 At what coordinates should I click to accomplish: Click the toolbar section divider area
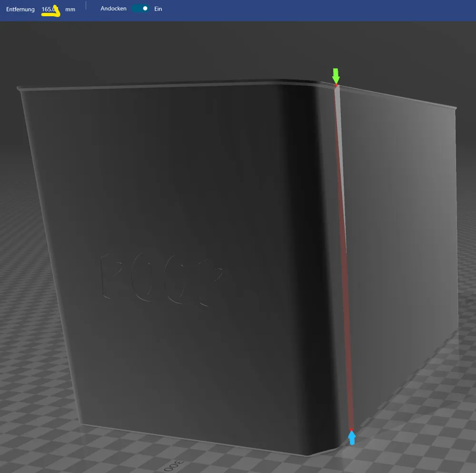(87, 7)
